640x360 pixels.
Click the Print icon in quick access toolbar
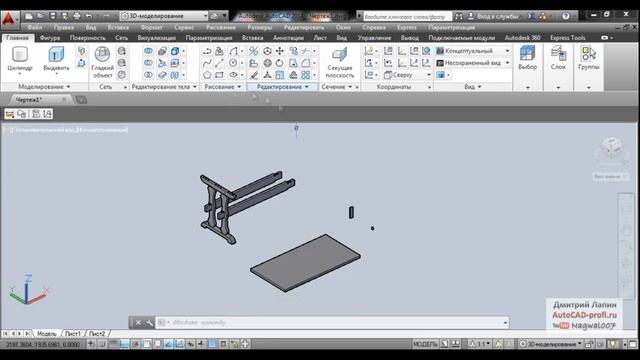(76, 16)
